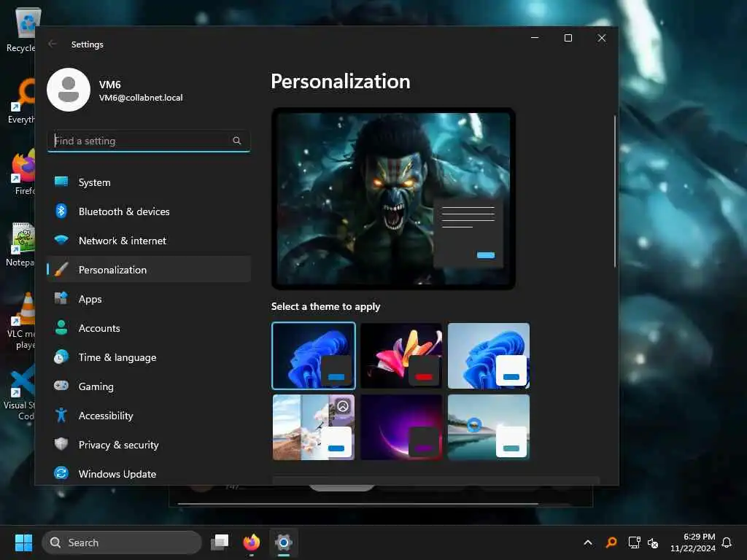Click the VM6 profile avatar
Image resolution: width=747 pixels, height=560 pixels.
pos(69,90)
